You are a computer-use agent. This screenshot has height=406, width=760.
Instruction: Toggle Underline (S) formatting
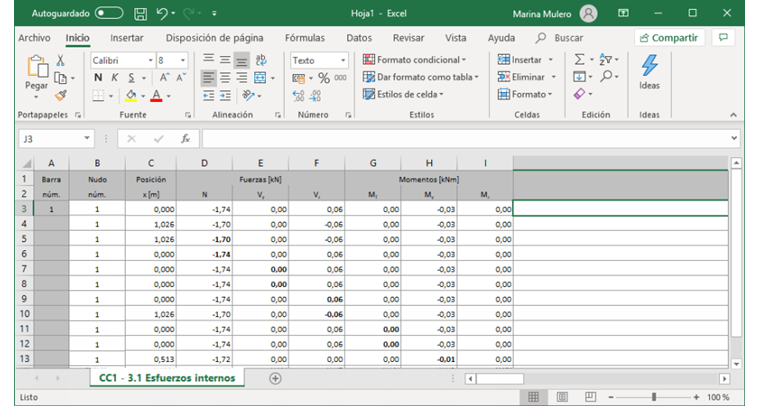click(x=131, y=78)
